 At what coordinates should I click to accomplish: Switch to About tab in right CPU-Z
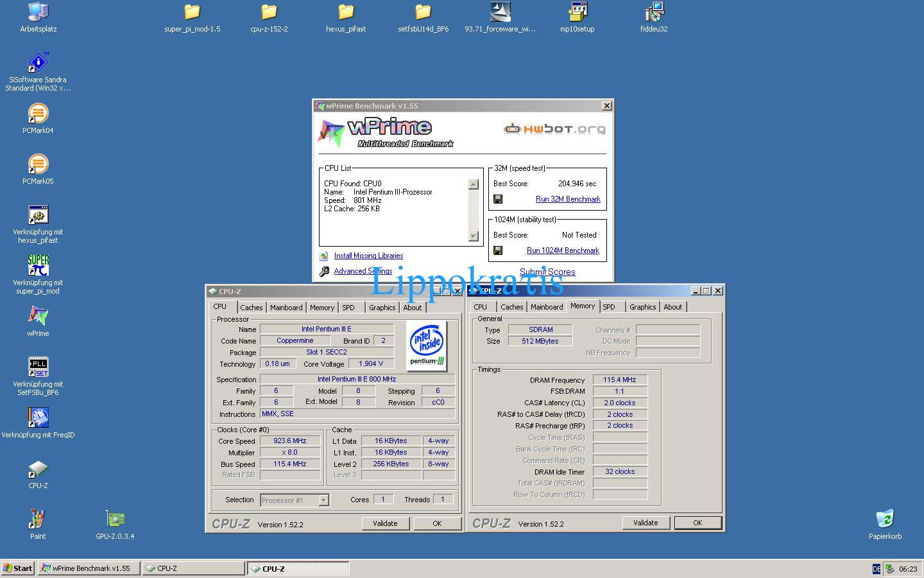click(x=673, y=307)
